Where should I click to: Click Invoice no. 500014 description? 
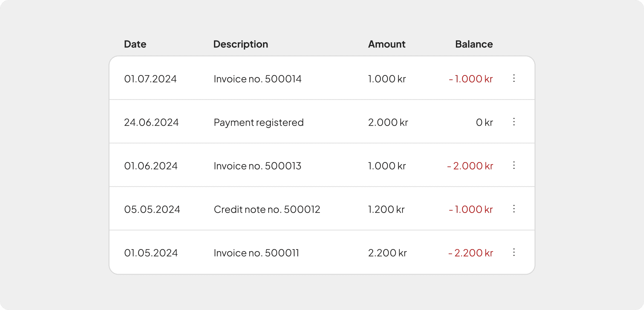click(x=258, y=79)
